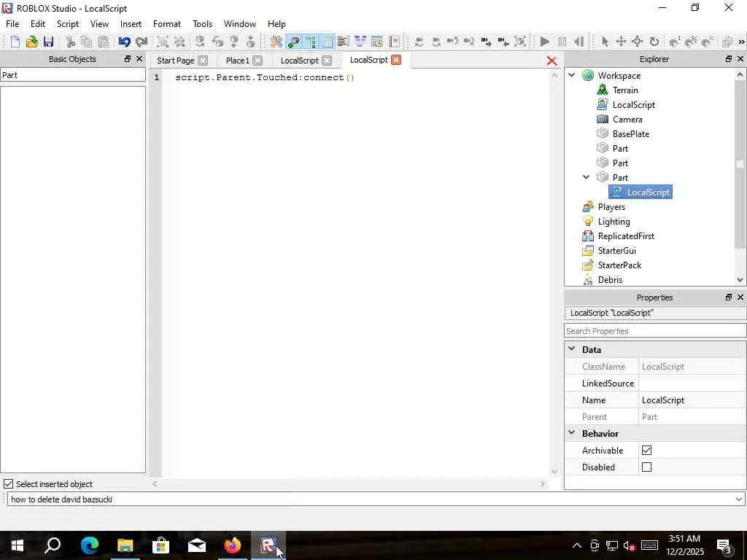This screenshot has height=560, width=747.
Task: Click the Reset rewind icon
Action: coord(578,42)
